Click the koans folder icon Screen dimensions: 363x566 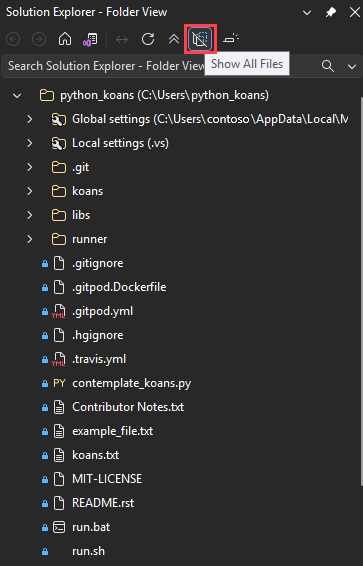pyautogui.click(x=59, y=191)
